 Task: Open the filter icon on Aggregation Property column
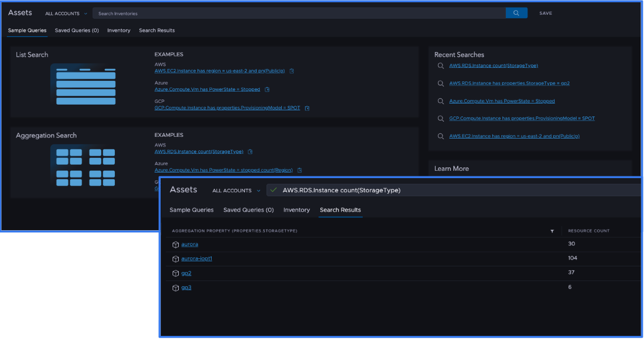click(552, 230)
